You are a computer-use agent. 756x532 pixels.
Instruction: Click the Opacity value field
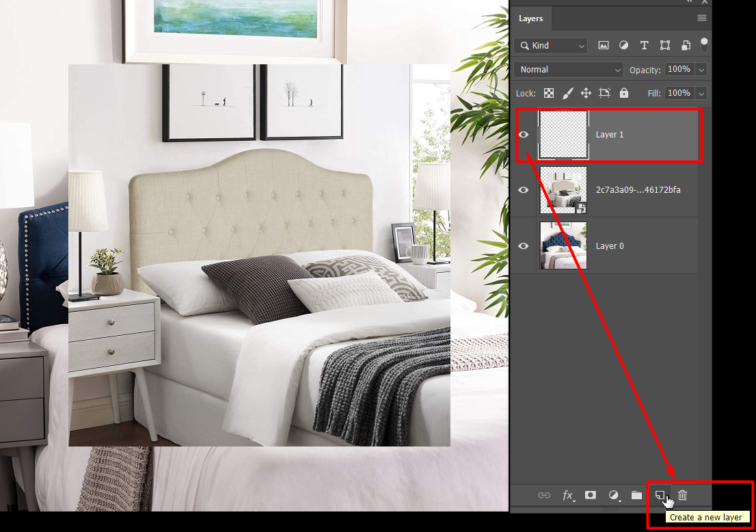pyautogui.click(x=679, y=70)
